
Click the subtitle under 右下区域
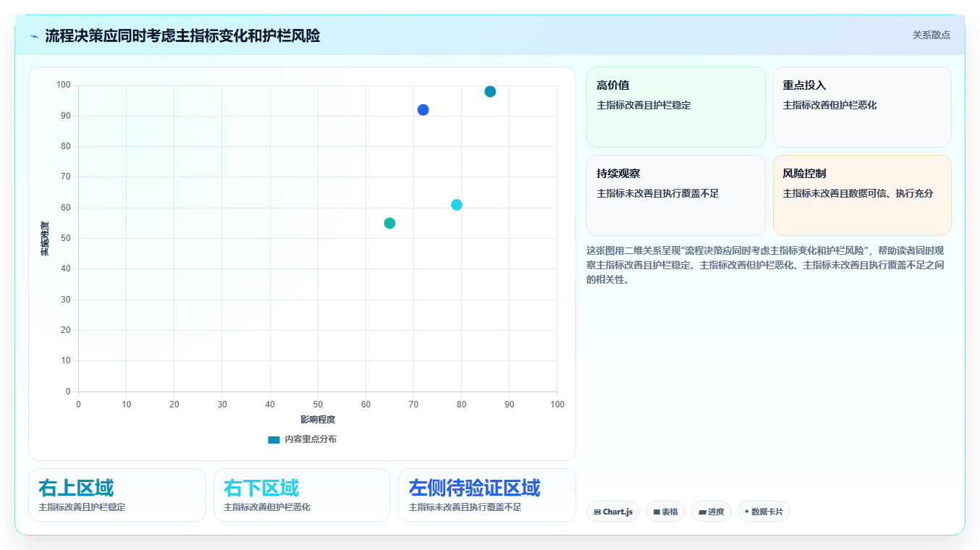267,507
